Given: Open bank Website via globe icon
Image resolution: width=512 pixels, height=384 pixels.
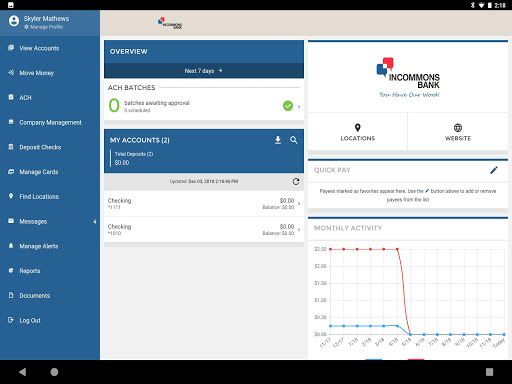Looking at the screenshot, I should pyautogui.click(x=458, y=128).
